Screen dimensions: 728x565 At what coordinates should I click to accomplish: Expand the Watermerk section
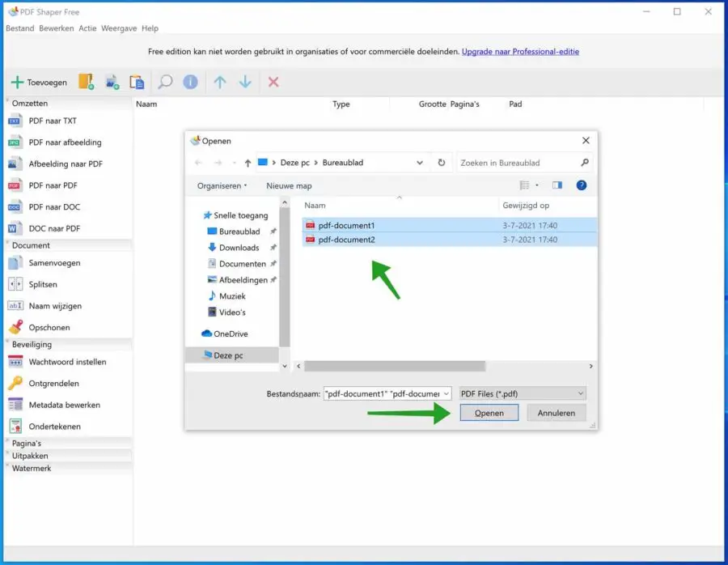click(x=68, y=469)
